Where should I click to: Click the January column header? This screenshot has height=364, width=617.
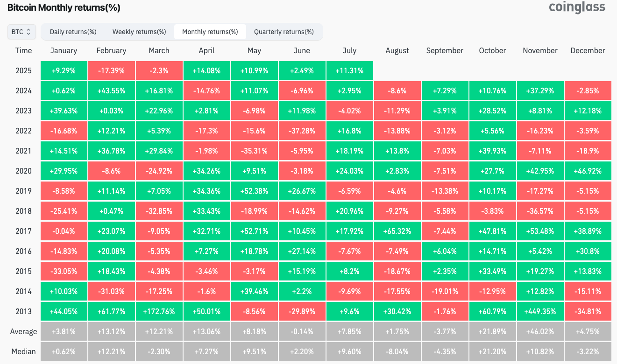click(x=64, y=50)
